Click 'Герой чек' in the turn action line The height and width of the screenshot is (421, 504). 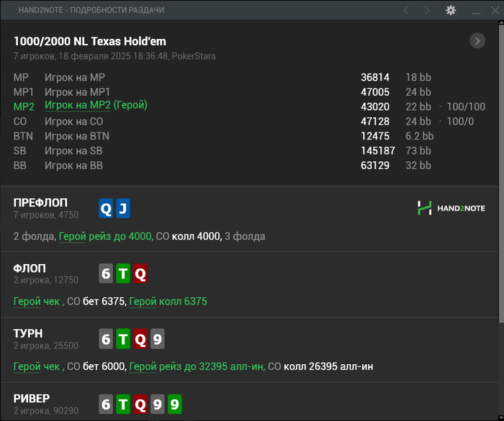37,366
